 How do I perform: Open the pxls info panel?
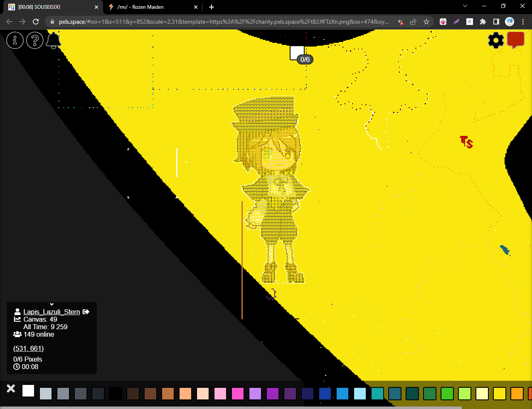(x=15, y=40)
